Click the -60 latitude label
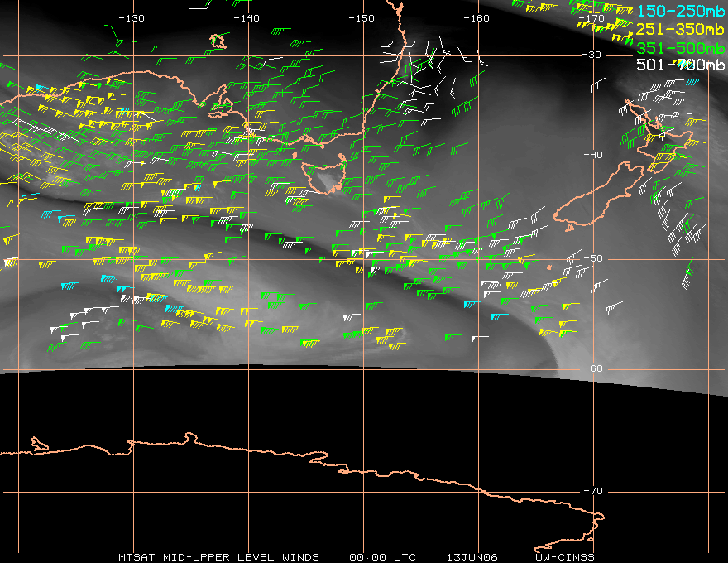Screen dimensions: 728x563 click(593, 368)
